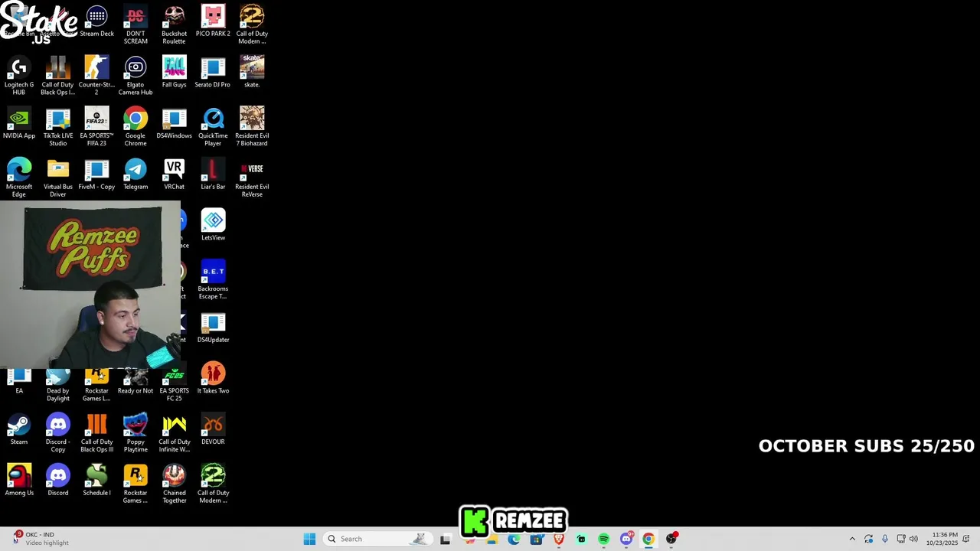
Task: Open Discord from the taskbar
Action: [626, 539]
